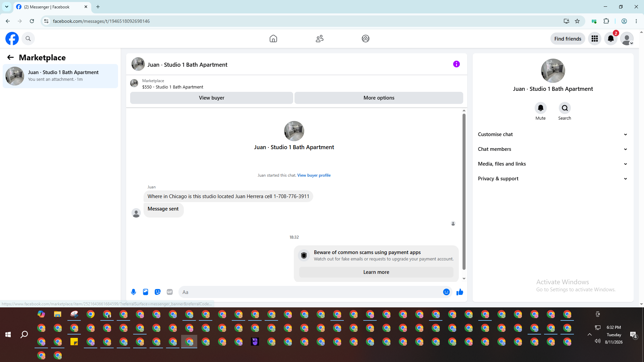This screenshot has height=362, width=644.
Task: Open the notifications bell
Action: click(x=611, y=39)
